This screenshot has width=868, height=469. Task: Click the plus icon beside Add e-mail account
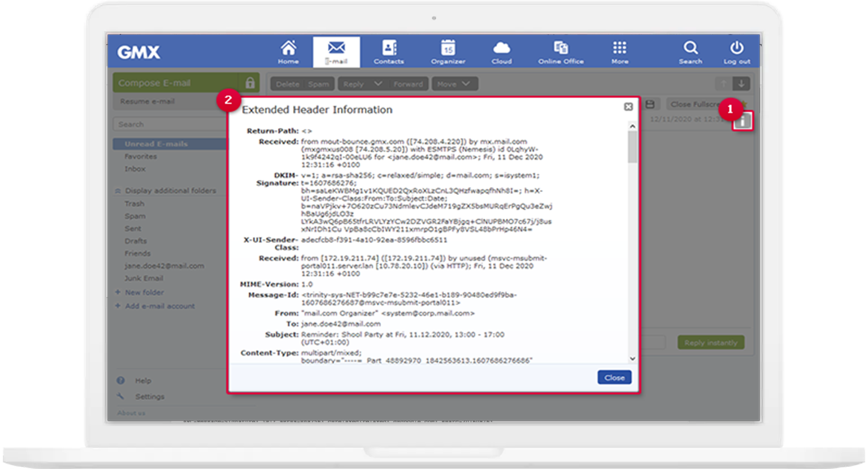(x=118, y=306)
